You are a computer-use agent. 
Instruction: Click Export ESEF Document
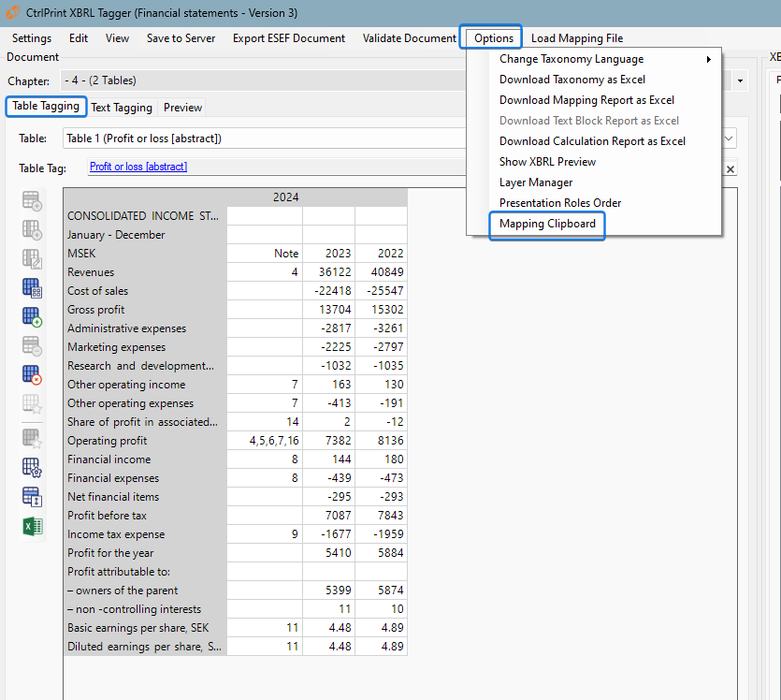[289, 38]
